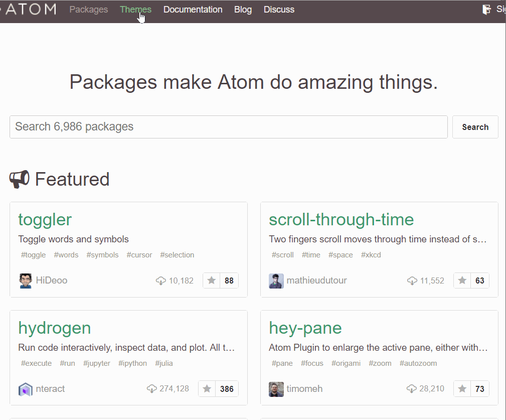Select the #zoom tag
This screenshot has height=420, width=506.
point(380,363)
